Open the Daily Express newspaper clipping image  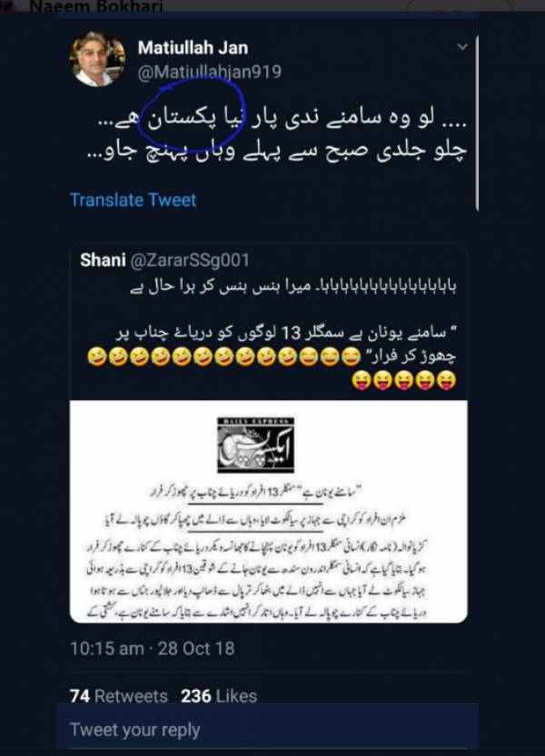pyautogui.click(x=268, y=512)
